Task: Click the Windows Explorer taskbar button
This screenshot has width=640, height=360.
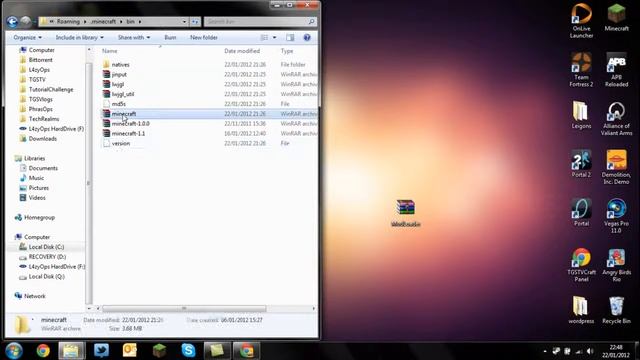Action: (71, 351)
